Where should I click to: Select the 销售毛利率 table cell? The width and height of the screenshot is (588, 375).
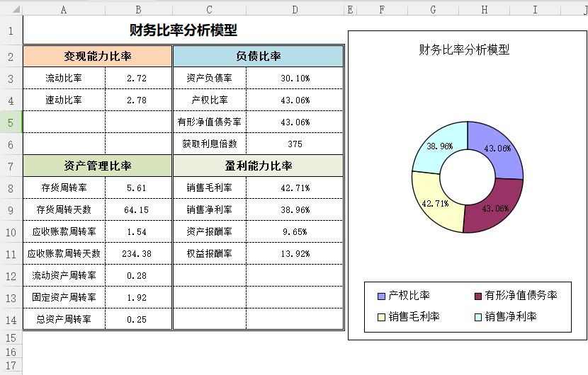pos(209,187)
